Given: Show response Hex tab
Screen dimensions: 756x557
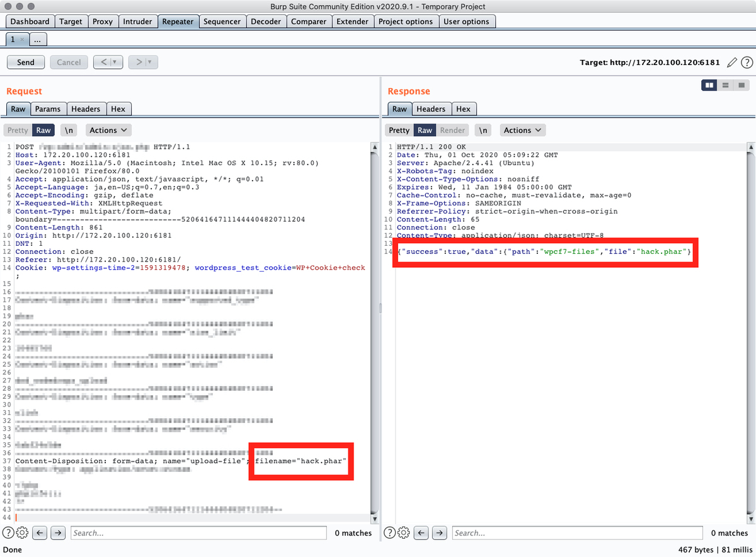Looking at the screenshot, I should tap(463, 109).
